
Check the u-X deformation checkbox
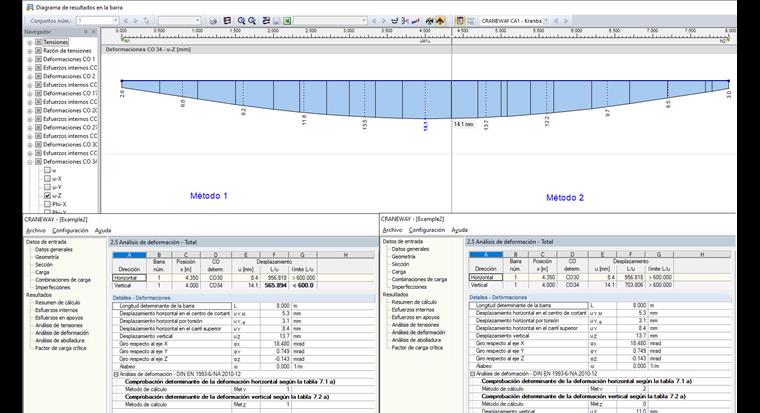point(47,178)
